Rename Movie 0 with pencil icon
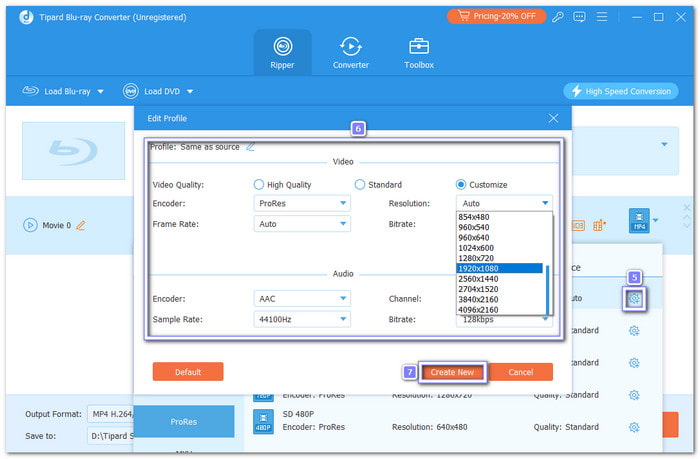The image size is (700, 459). tap(81, 225)
